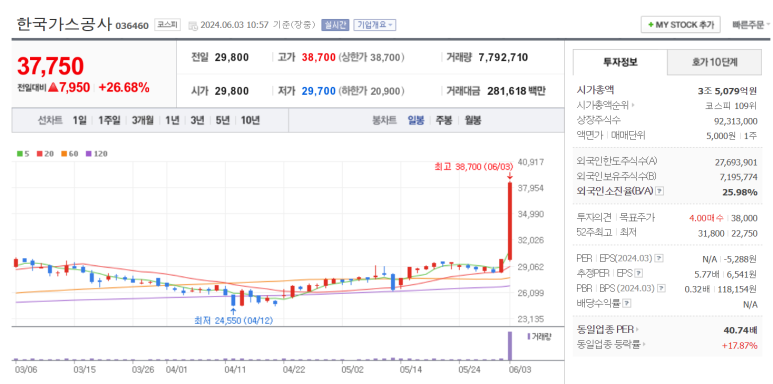Screen dimensions: 773x384
Task: Click the help icon next to 배당수익률
Action: (x=627, y=303)
